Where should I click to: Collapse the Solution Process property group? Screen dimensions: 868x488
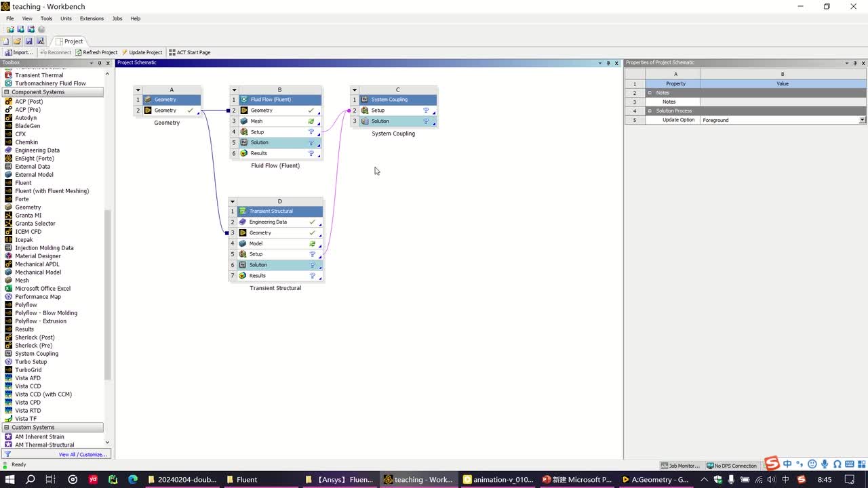(650, 111)
